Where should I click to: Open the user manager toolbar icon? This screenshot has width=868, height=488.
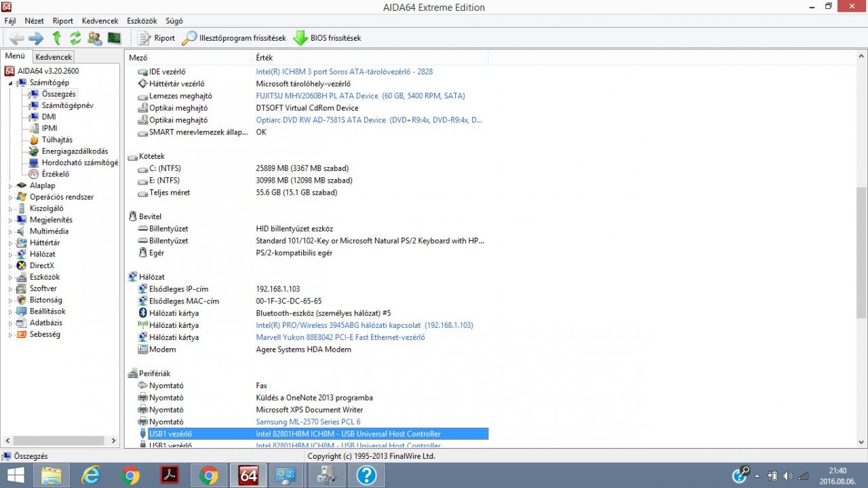[95, 38]
